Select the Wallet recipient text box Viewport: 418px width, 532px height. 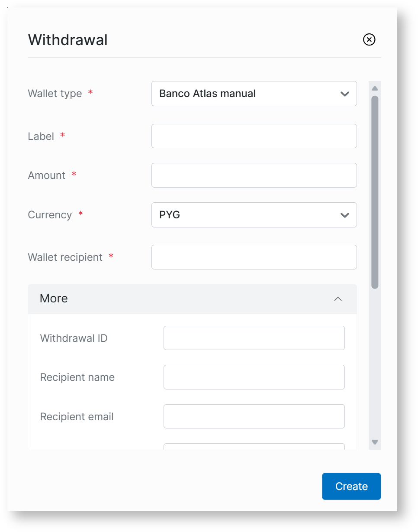pos(254,257)
